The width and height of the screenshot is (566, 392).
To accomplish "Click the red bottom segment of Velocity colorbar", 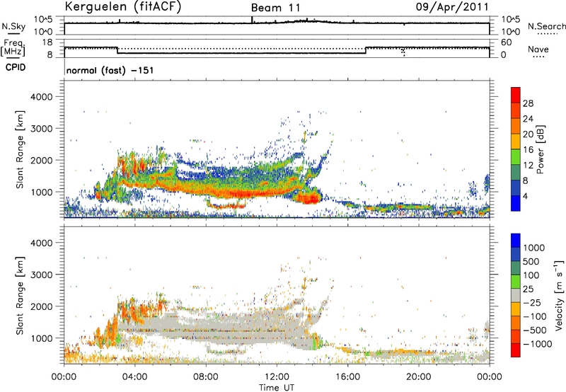I will pos(516,350).
